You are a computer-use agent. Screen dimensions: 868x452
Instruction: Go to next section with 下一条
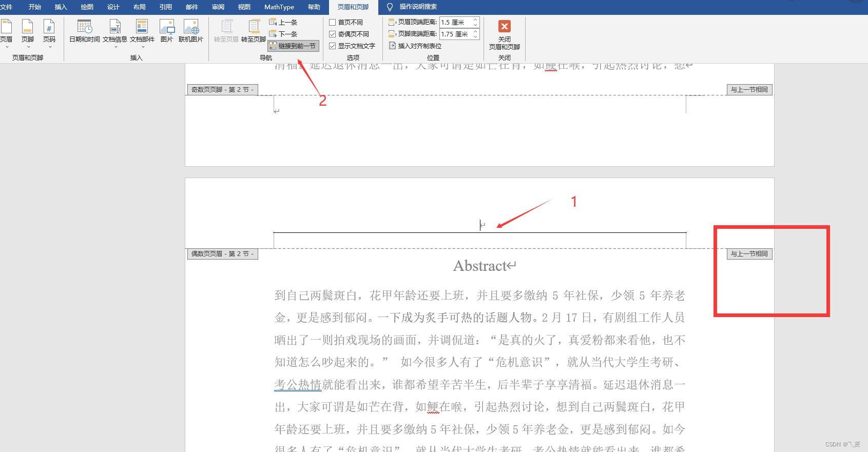283,34
